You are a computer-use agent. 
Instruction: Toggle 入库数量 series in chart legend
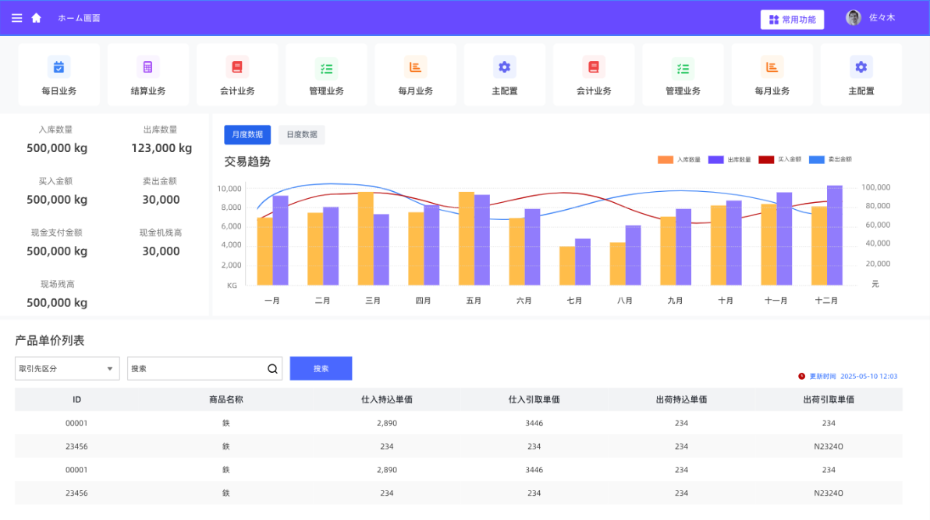pos(666,160)
